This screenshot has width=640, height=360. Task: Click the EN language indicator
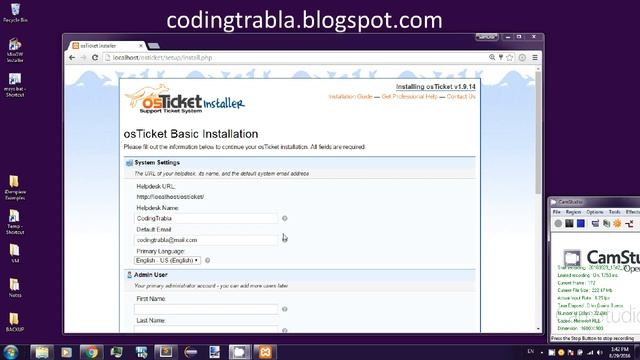click(x=531, y=351)
